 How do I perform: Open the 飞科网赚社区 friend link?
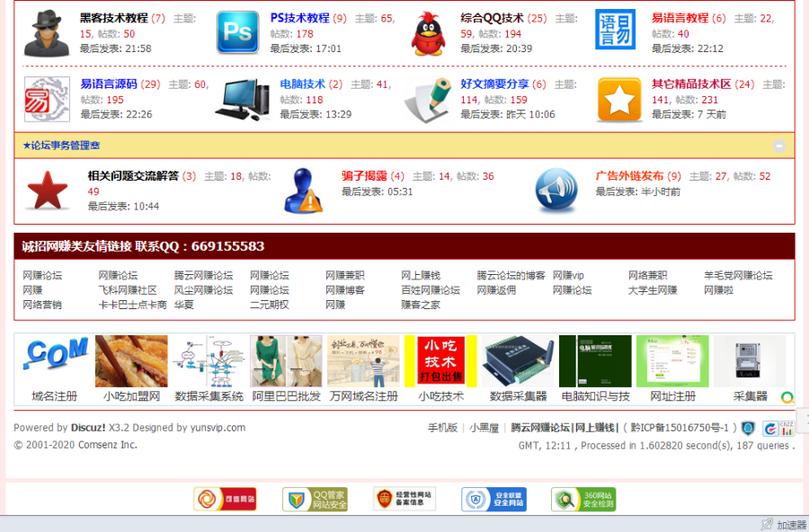point(128,290)
